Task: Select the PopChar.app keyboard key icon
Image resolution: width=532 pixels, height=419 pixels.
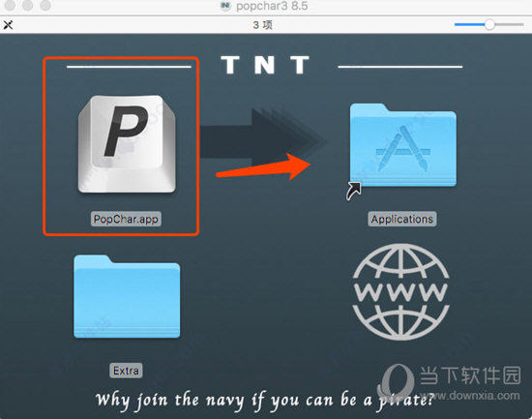Action: click(127, 144)
